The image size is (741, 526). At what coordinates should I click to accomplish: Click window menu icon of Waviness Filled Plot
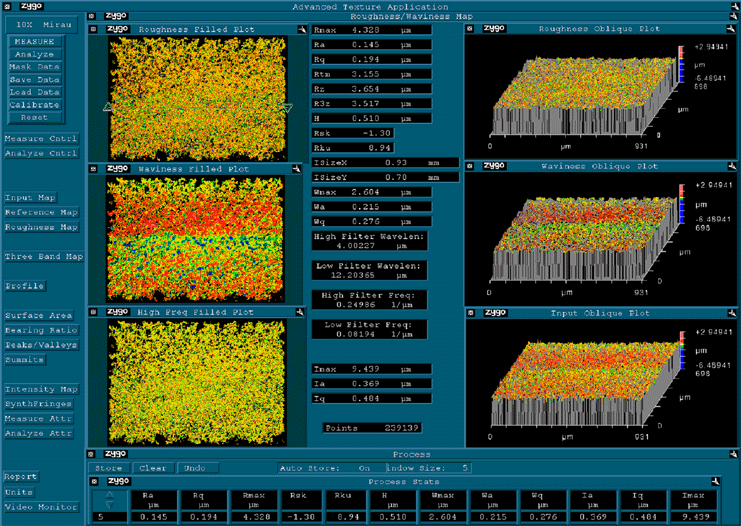[93, 169]
